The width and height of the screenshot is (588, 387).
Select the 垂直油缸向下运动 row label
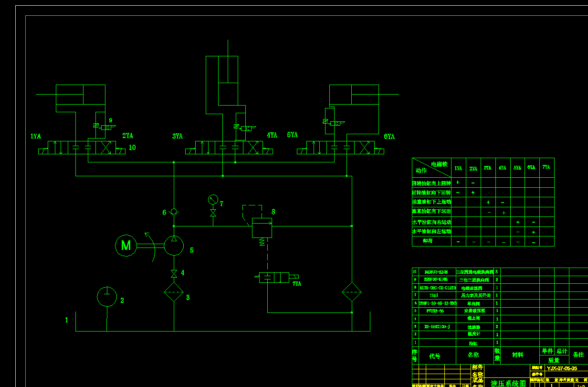[x=431, y=211]
